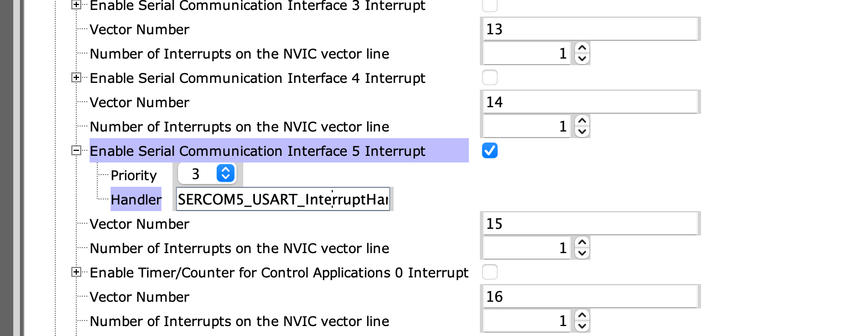Increment interrupt count below Vector Number 16
The height and width of the screenshot is (336, 868).
(x=582, y=316)
